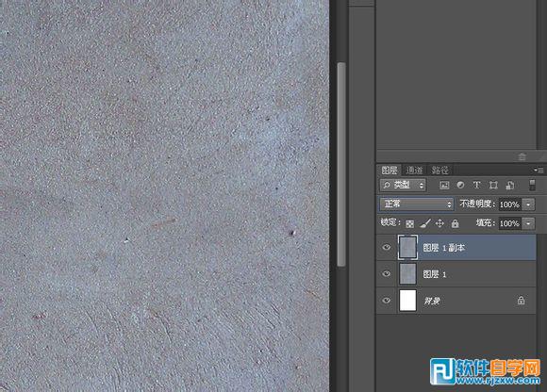Viewport: 547px width, 392px height.
Task: Filter layers by smart object icon
Action: [x=509, y=185]
